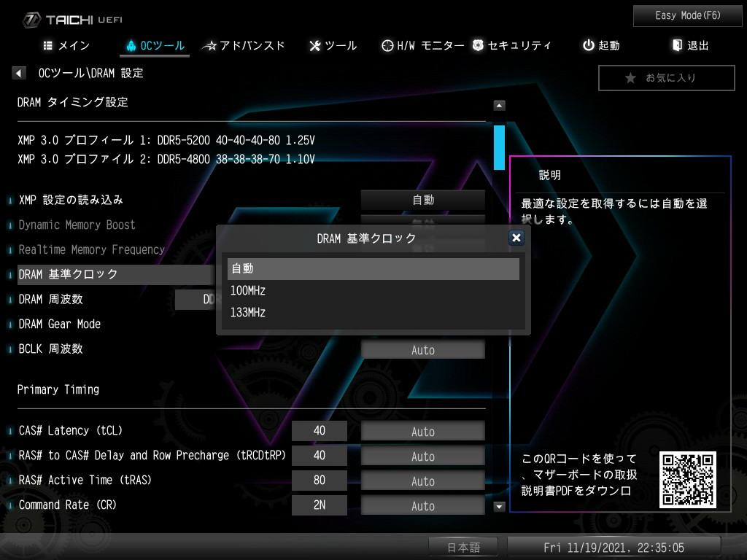747x560 pixels.
Task: Open Auto dropdown for Command Rate (CR)
Action: 422,506
